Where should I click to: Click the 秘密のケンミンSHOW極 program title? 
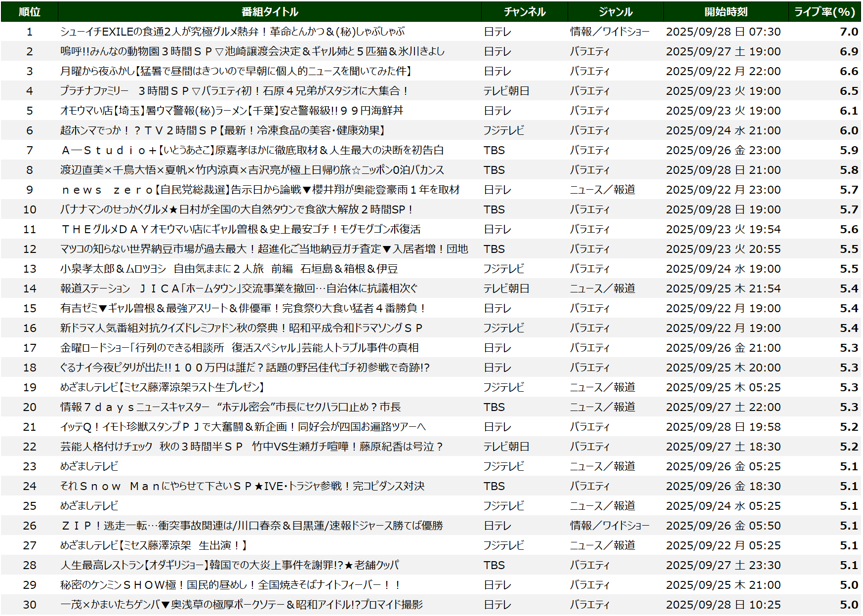230,585
